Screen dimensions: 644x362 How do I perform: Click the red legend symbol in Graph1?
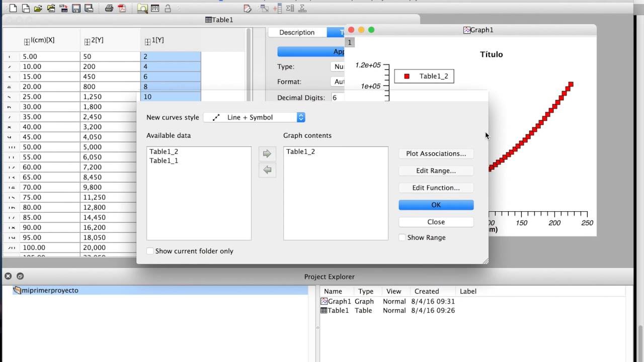(407, 76)
